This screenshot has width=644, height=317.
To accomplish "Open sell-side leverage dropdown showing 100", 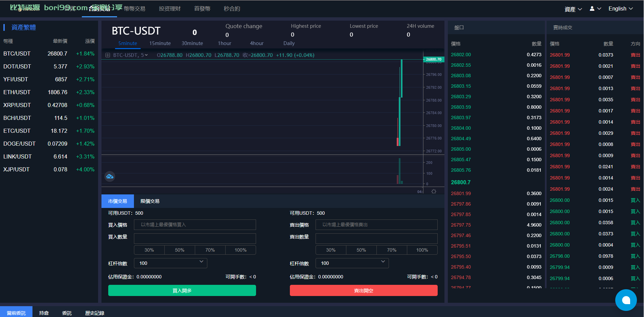I will (x=352, y=263).
